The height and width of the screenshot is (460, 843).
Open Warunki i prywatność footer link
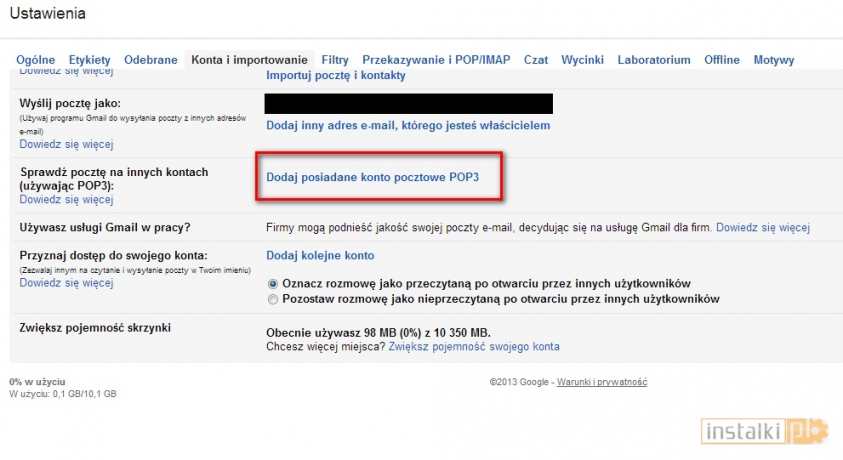click(x=602, y=382)
